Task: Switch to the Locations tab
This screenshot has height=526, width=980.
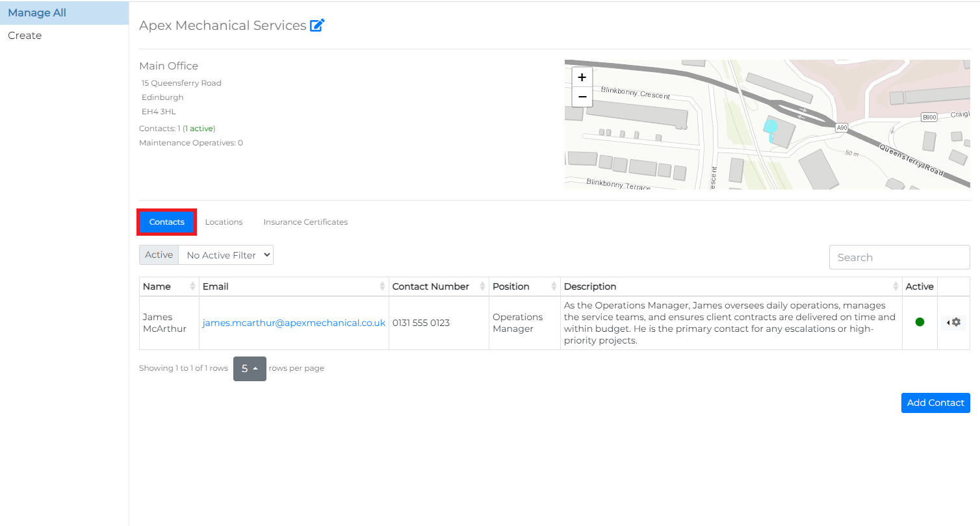Action: 224,222
